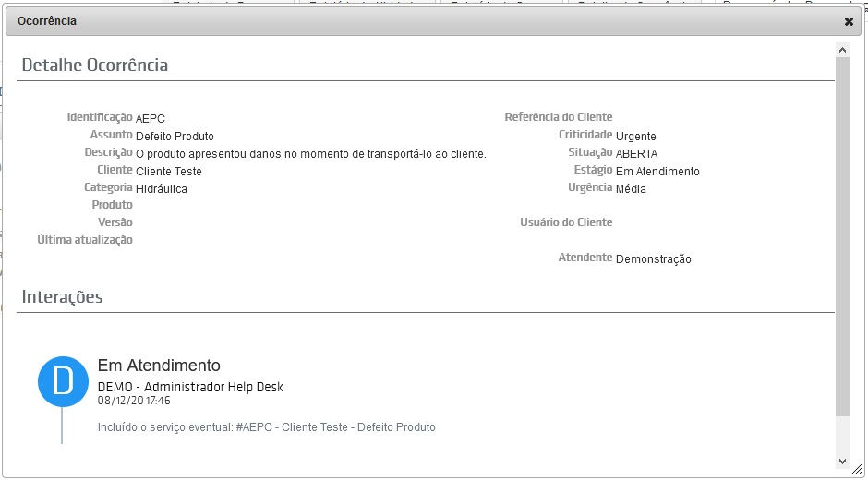Click the Produto label
Screen dimensions: 868x480
pos(113,205)
